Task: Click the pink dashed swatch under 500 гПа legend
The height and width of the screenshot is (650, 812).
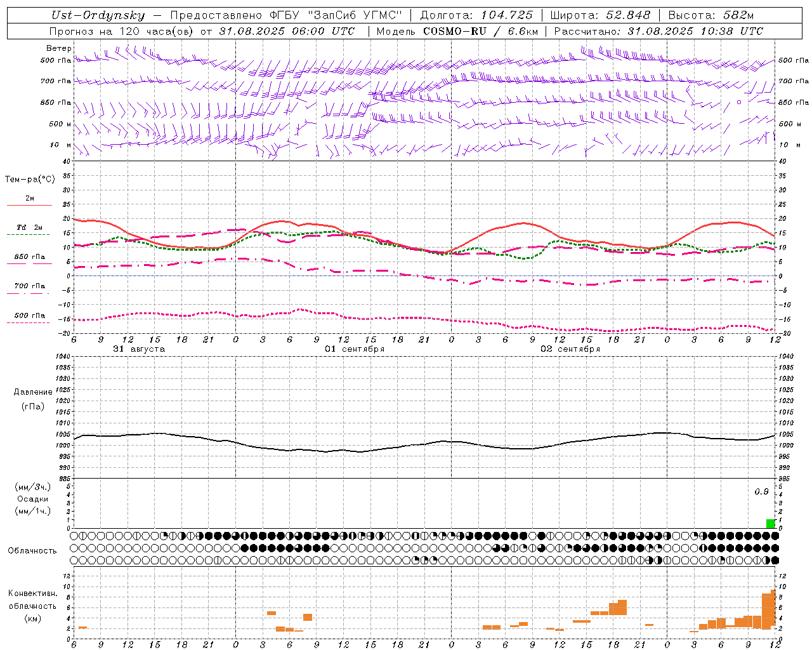Action: tap(28, 323)
